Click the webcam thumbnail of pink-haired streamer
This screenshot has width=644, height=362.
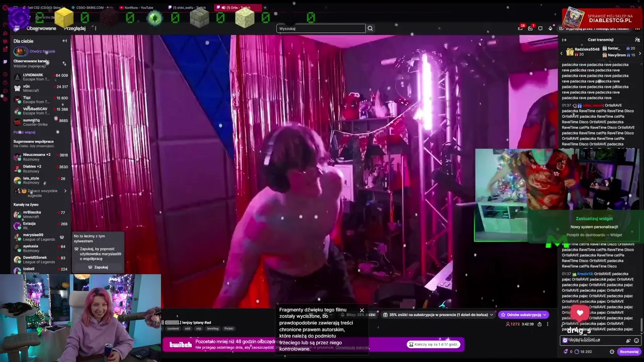(80, 318)
